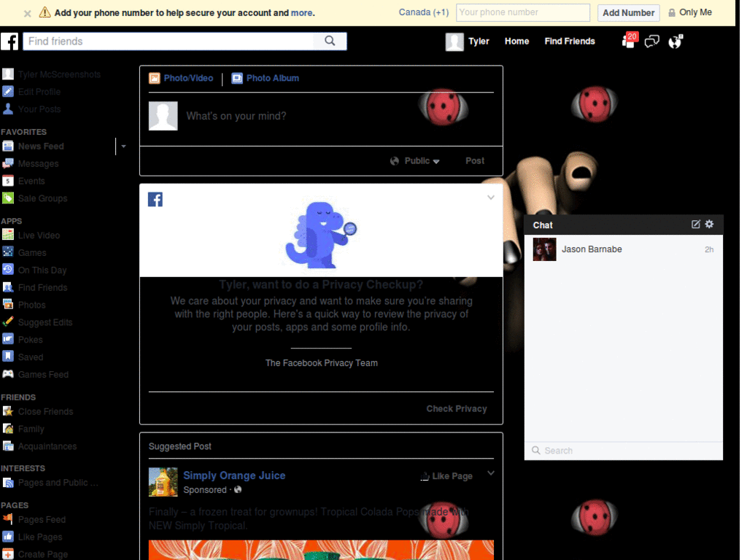Click the Add Number button

pos(628,12)
